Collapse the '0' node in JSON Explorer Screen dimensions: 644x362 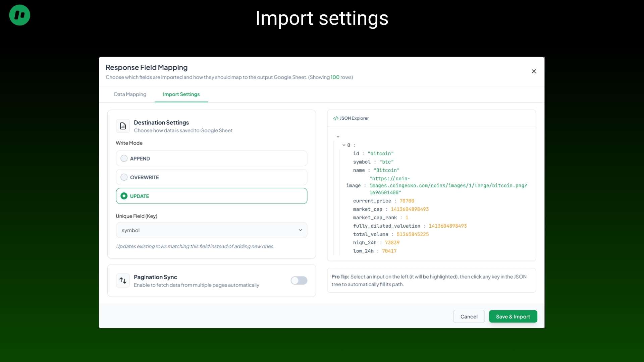[x=343, y=145]
